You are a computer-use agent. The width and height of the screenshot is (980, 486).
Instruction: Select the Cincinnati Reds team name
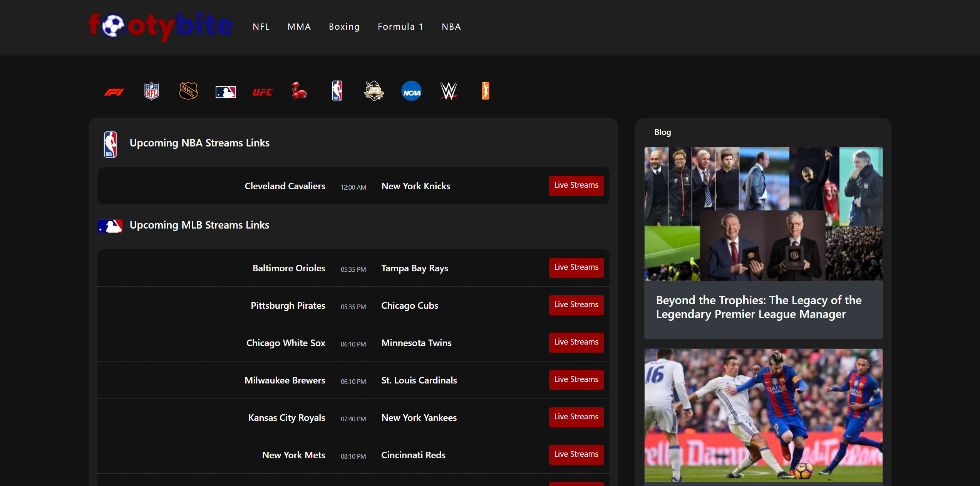(413, 455)
